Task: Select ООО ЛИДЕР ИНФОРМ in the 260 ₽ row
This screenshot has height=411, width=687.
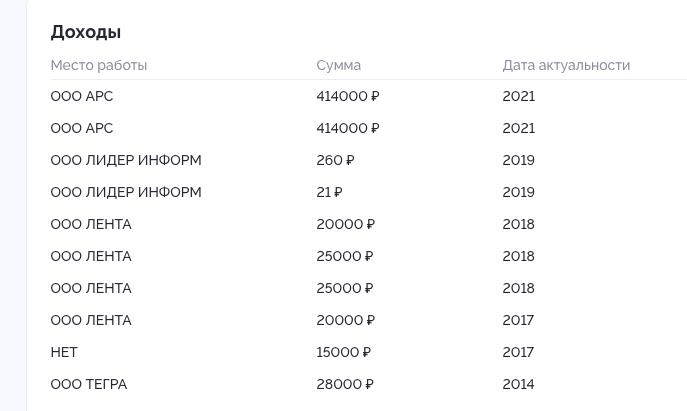Action: pyautogui.click(x=126, y=160)
